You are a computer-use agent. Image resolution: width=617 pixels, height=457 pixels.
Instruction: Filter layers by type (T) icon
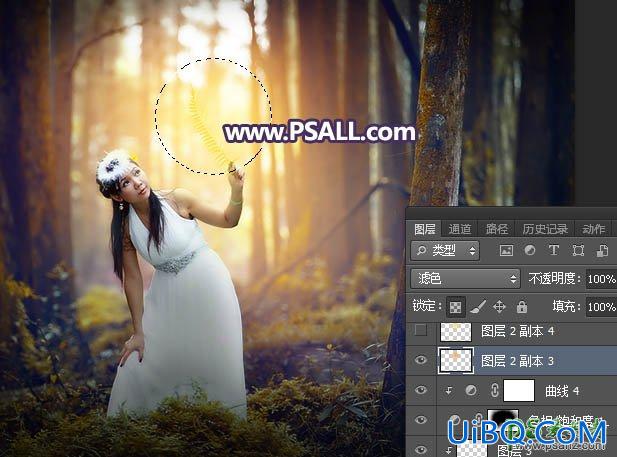[554, 250]
